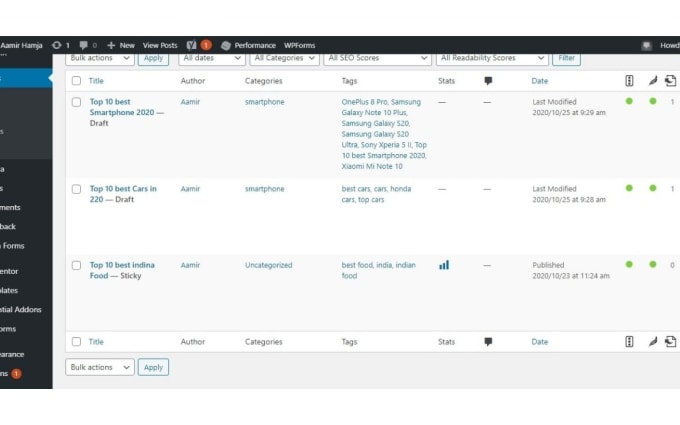The width and height of the screenshot is (680, 425).
Task: Open All Categories filter dropdown
Action: 284,58
